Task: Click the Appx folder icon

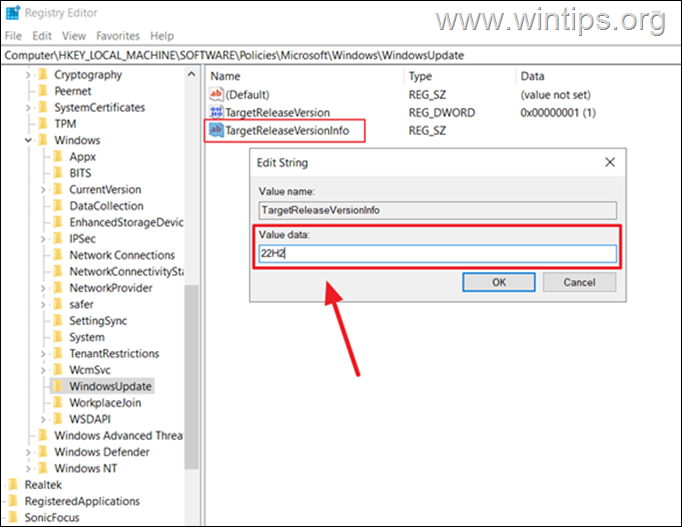Action: pos(58,157)
